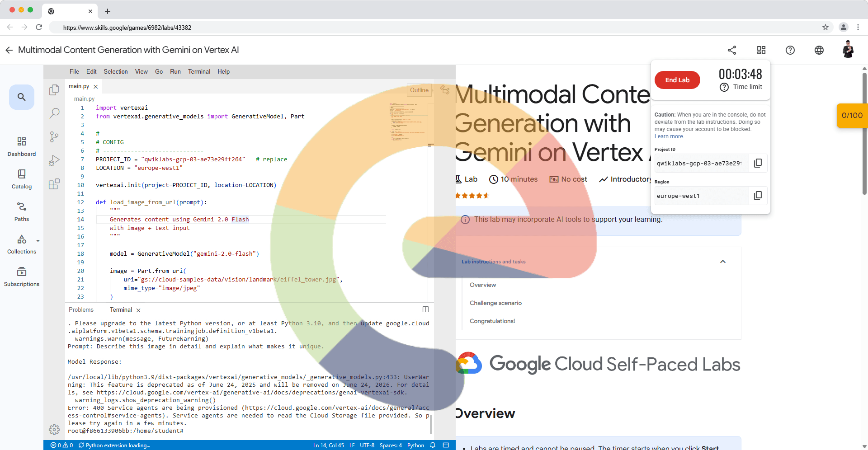Expand the Collections dropdown arrow
The image size is (868, 450).
(38, 241)
